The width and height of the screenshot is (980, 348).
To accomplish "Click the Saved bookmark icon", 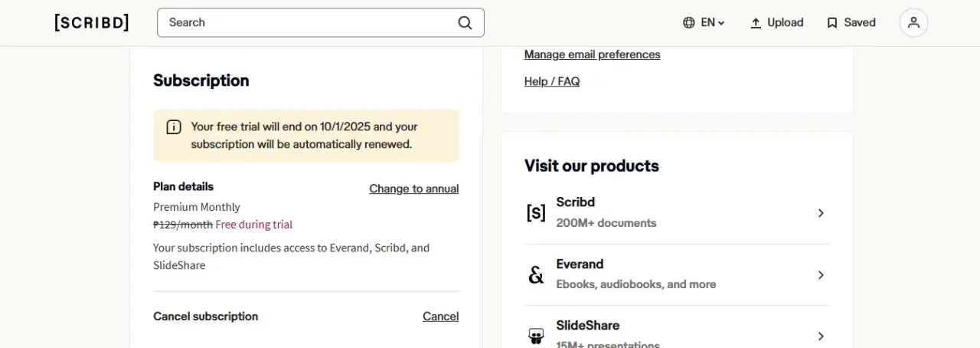I will click(832, 23).
